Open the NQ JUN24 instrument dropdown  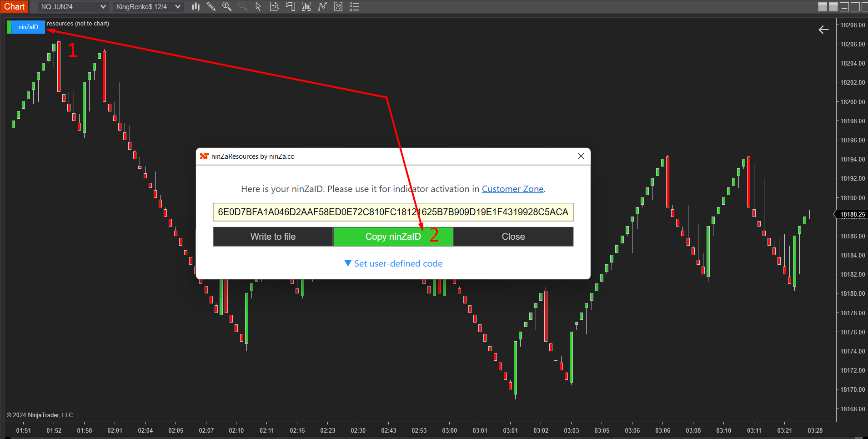click(73, 7)
